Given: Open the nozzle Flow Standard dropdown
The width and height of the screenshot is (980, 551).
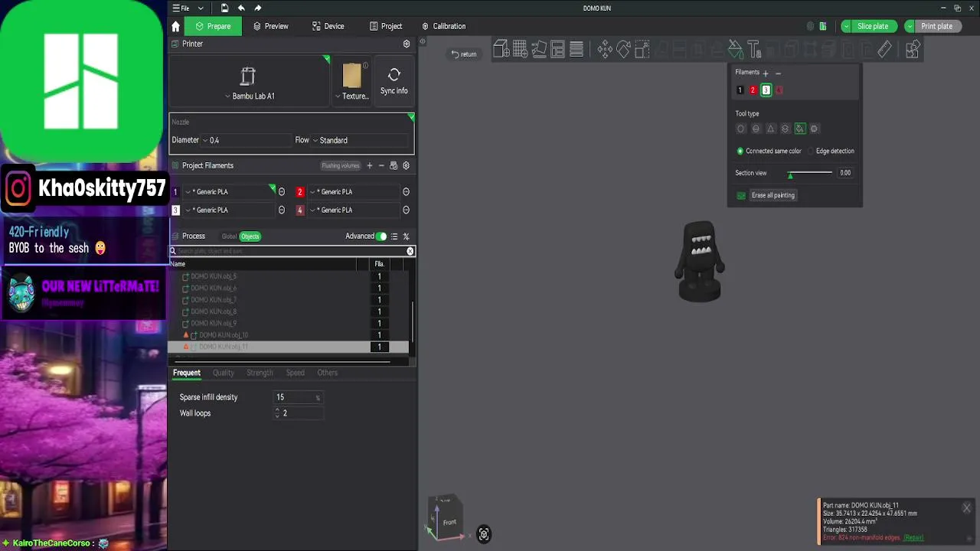Looking at the screenshot, I should 360,141.
